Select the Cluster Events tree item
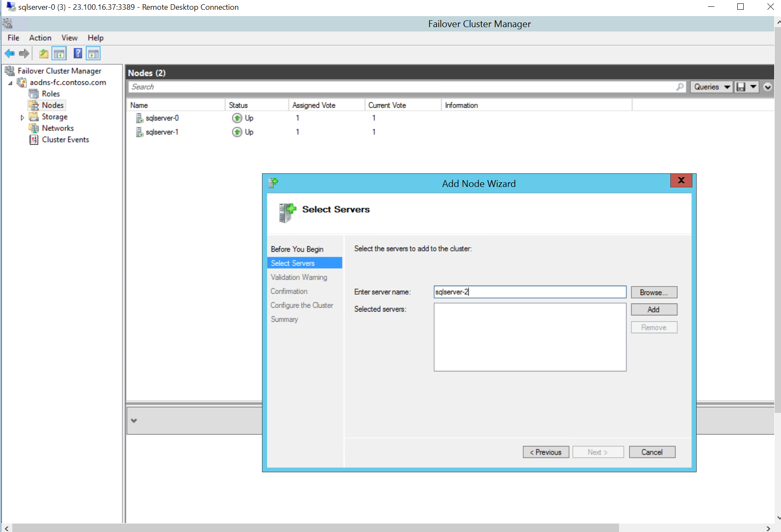 [65, 139]
